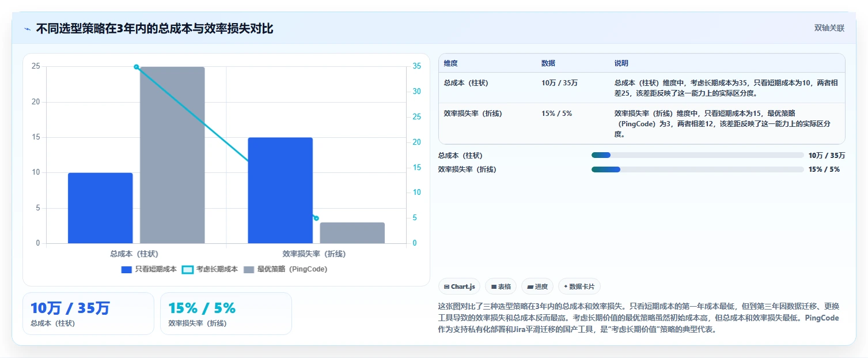The width and height of the screenshot is (868, 358).
Task: Click the chart title text
Action: point(155,28)
